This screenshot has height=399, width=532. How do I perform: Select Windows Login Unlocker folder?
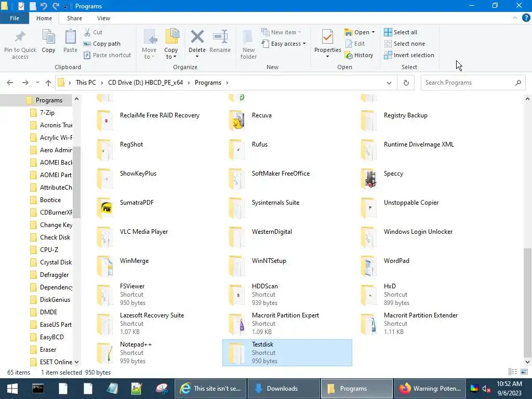[x=419, y=237]
